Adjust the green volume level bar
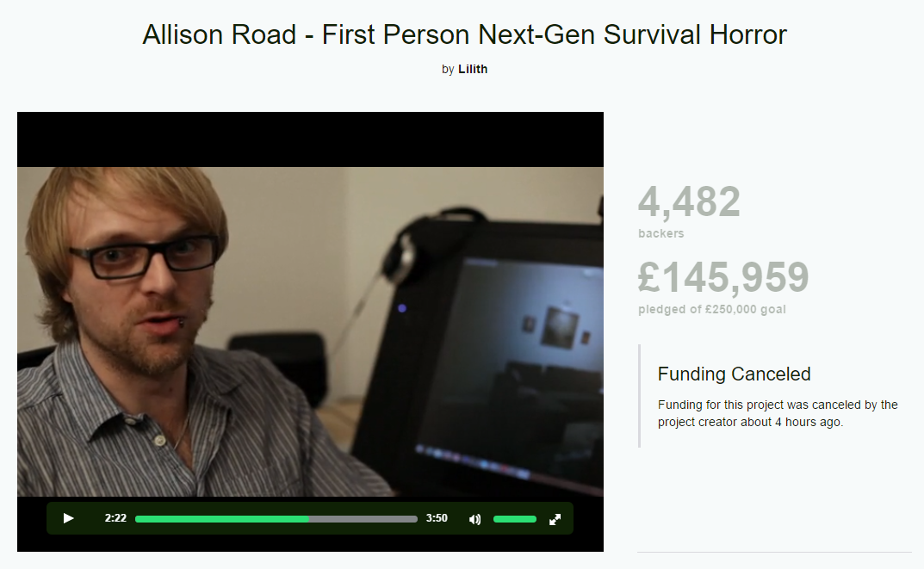924x569 pixels. coord(514,519)
